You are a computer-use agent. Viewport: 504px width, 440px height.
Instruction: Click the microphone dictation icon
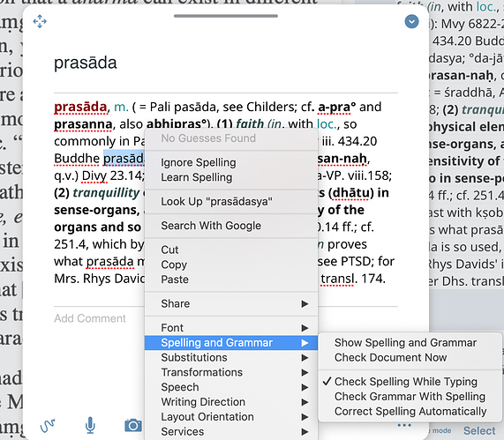[90, 425]
